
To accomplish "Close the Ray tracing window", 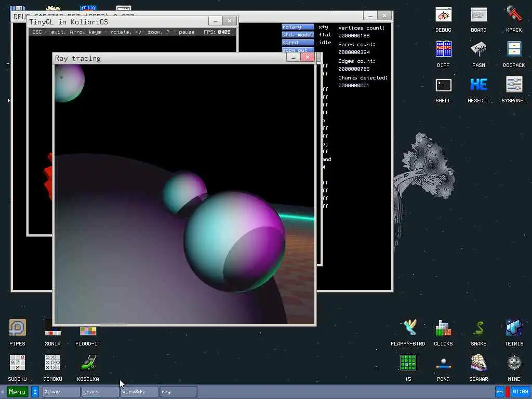I will (308, 58).
